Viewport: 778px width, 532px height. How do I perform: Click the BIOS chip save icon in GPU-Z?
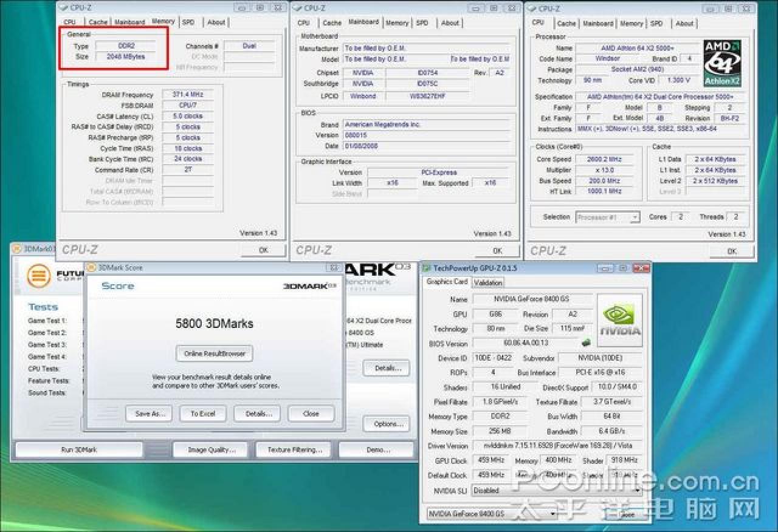click(x=586, y=343)
